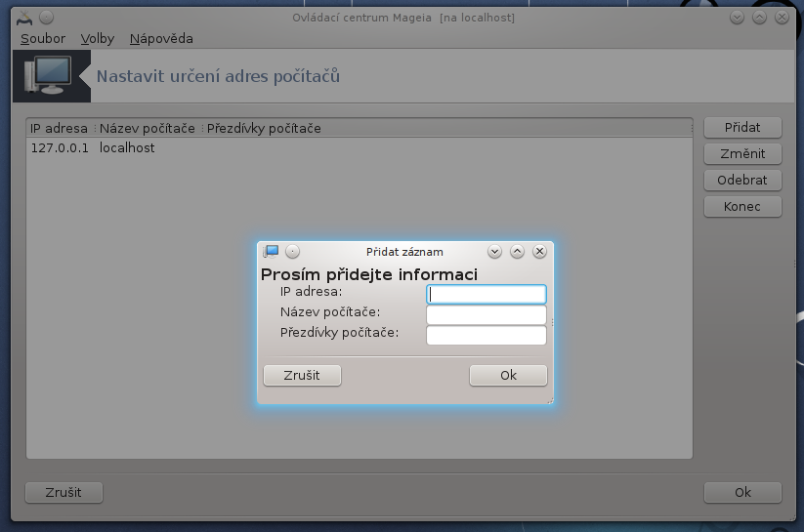Click the Přezdívky počítače text field
Screen dimensions: 804x532
(487, 335)
